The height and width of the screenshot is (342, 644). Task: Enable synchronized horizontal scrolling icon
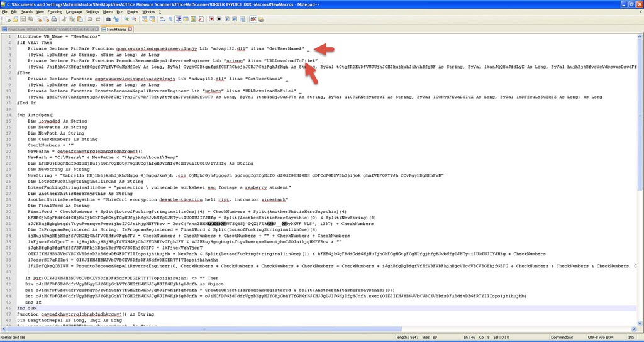pyautogui.click(x=152, y=19)
